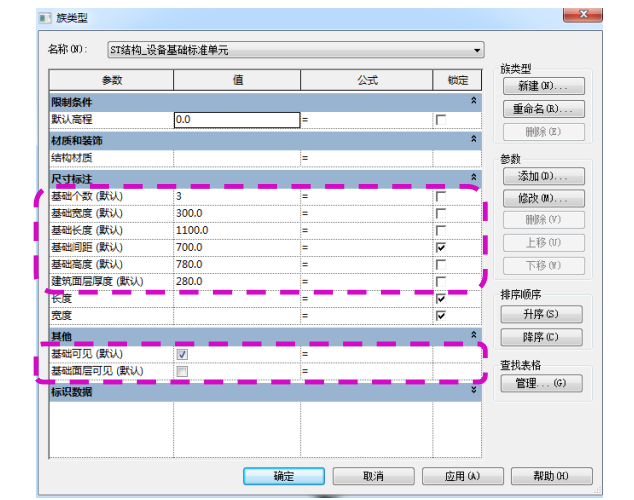
Task: Sort parameters with 降序 button
Action: point(541,338)
